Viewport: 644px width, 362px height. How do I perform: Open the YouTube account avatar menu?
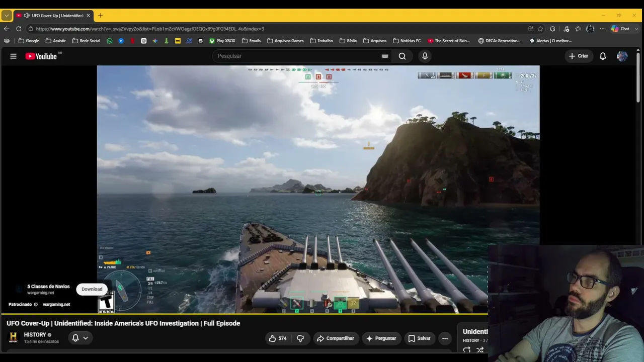pos(622,56)
